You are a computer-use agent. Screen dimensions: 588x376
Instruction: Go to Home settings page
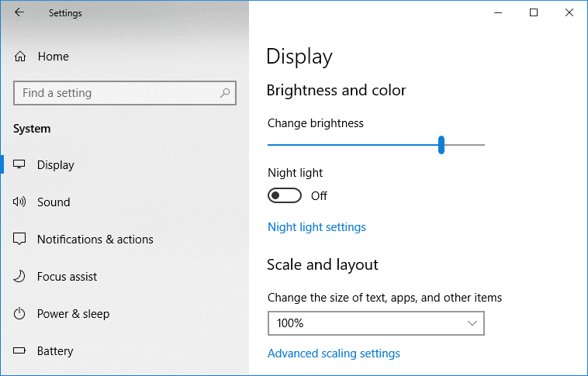(53, 57)
